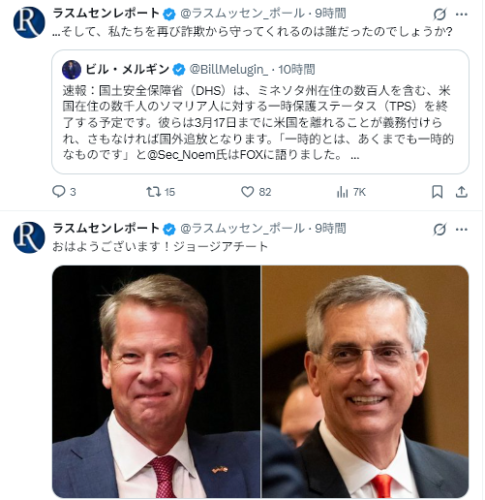Open Grok icon on first post
The image size is (485, 500).
[x=440, y=14]
